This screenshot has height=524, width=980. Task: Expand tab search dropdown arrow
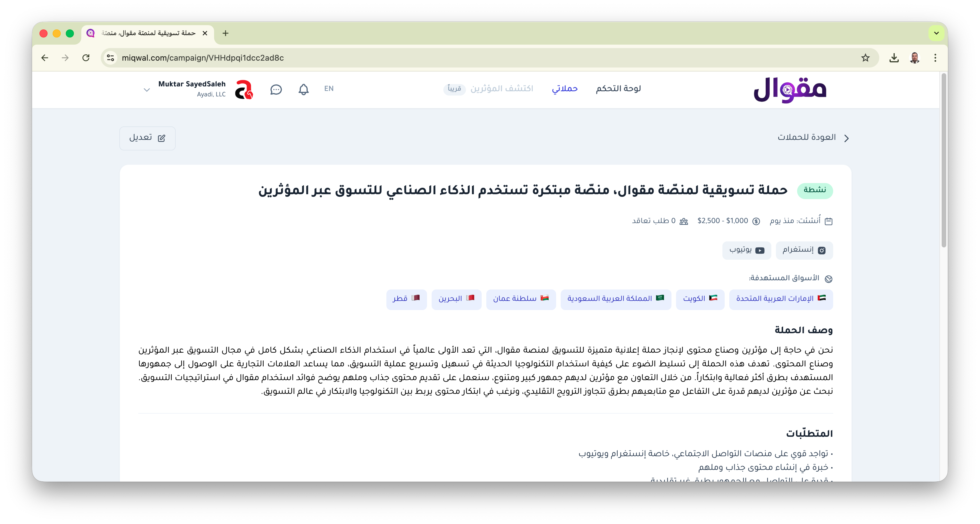point(936,33)
